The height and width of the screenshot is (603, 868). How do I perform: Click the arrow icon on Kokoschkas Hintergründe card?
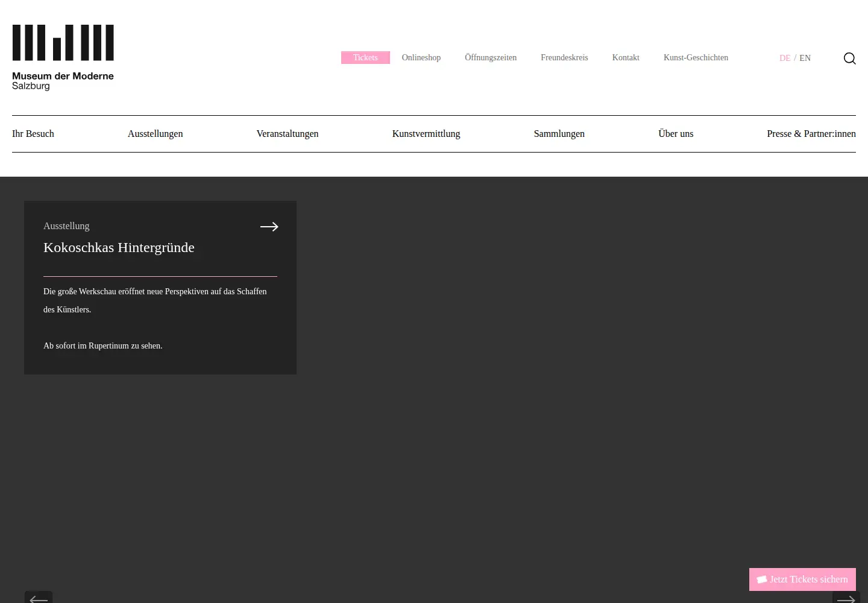click(269, 227)
